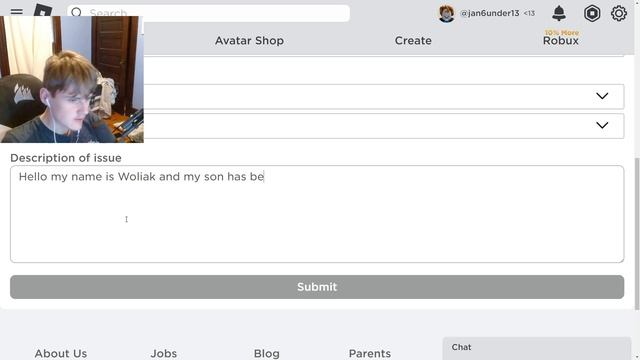Click the page vertical scrollbar
This screenshot has height=360, width=640.
point(637,234)
